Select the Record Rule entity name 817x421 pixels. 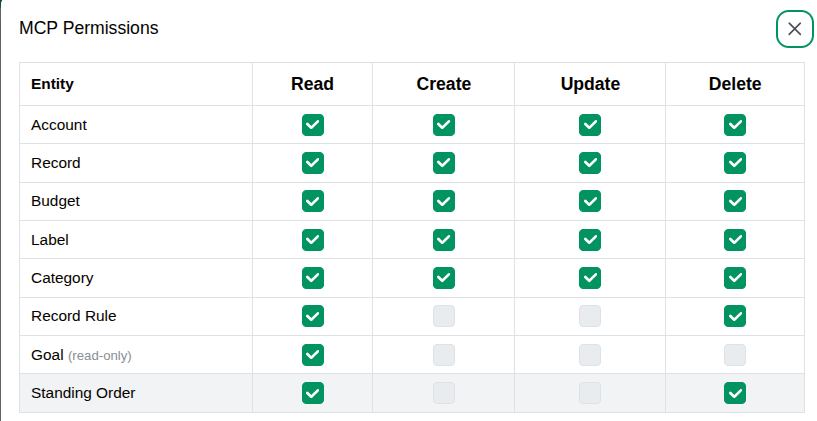coord(73,316)
